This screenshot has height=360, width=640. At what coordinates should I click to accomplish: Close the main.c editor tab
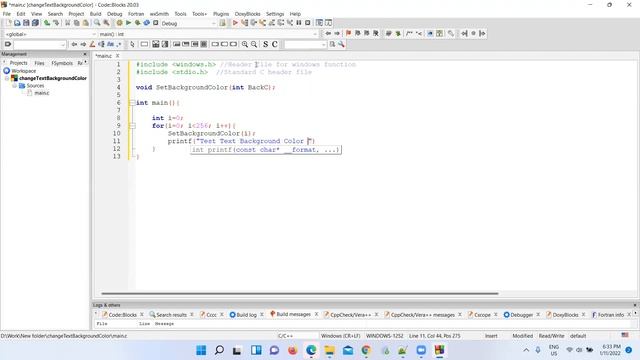click(x=118, y=56)
